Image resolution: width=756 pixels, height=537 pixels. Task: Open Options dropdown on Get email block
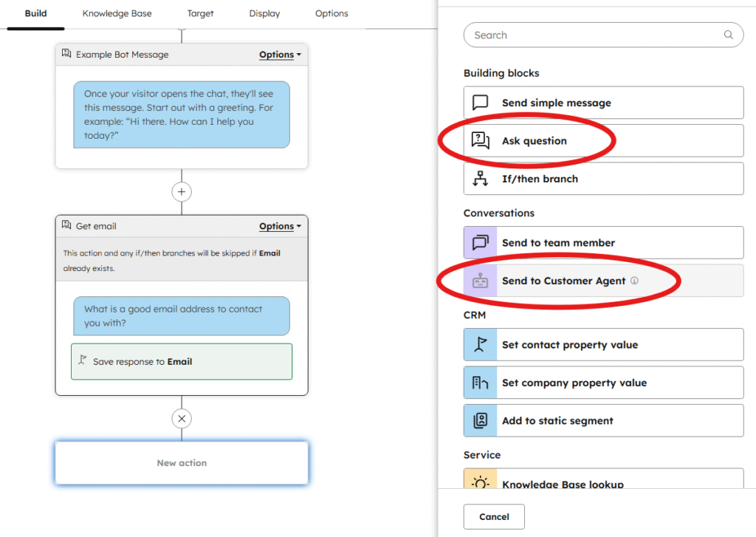coord(280,227)
